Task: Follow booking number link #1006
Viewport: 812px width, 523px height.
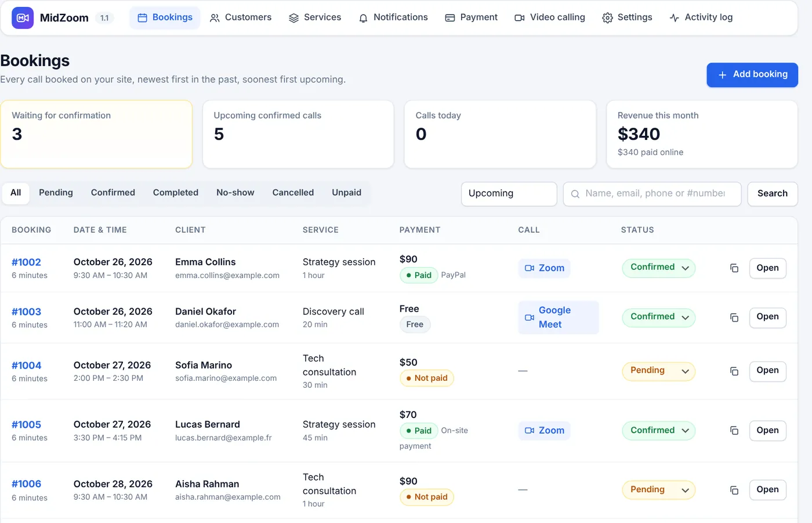Action: click(26, 484)
